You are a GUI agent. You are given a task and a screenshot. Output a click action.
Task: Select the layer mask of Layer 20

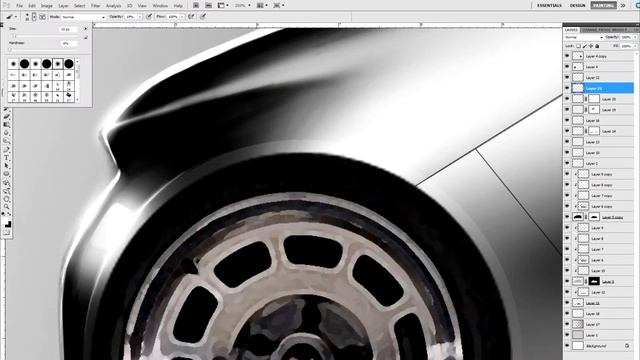594,99
